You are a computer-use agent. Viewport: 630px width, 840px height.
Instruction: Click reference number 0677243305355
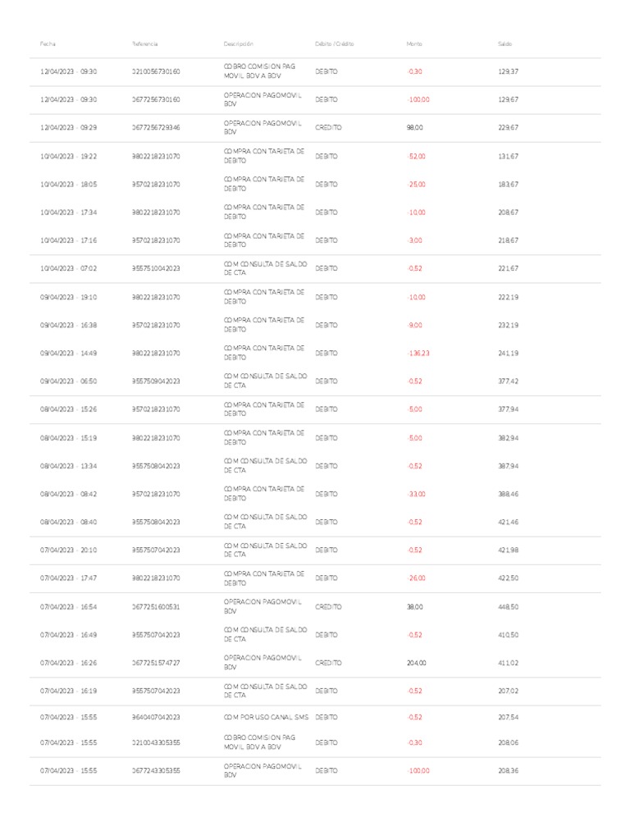pyautogui.click(x=156, y=771)
